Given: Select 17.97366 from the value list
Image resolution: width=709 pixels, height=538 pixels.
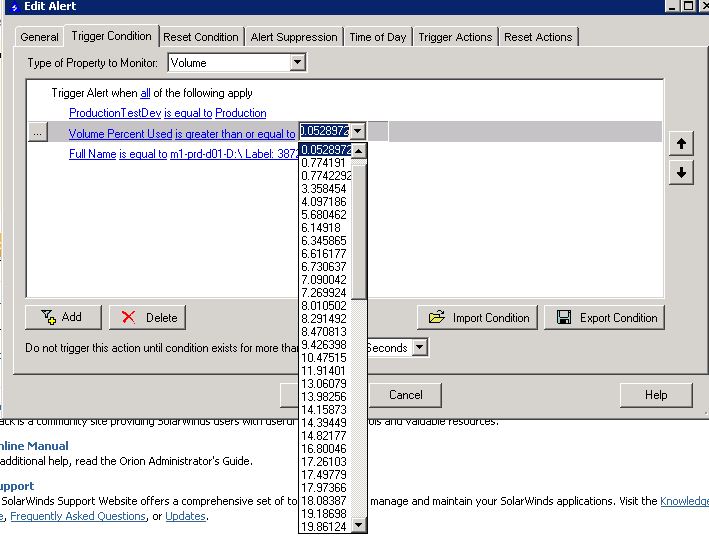Looking at the screenshot, I should tap(326, 488).
